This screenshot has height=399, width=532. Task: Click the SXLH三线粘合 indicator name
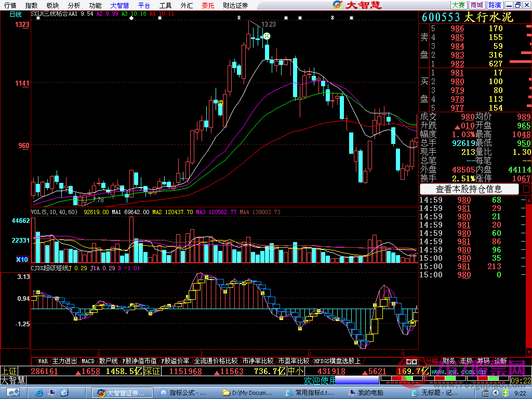[x=50, y=14]
